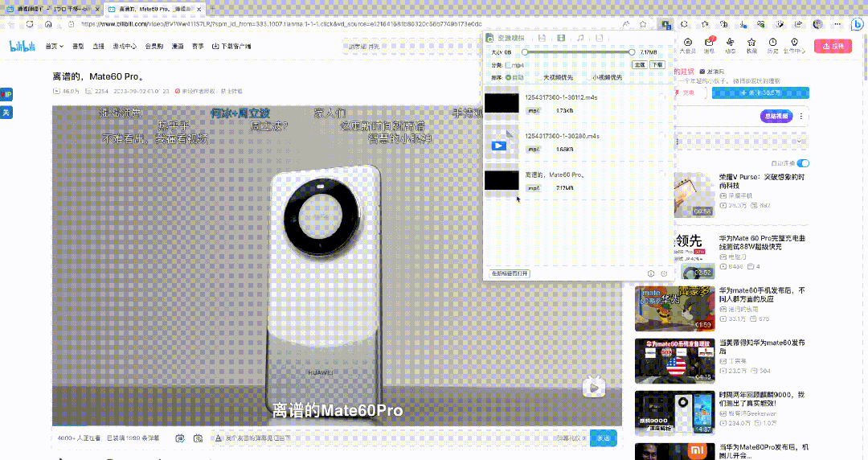Click the 下载 button in sniffer popup
The height and width of the screenshot is (460, 868).
click(x=657, y=65)
